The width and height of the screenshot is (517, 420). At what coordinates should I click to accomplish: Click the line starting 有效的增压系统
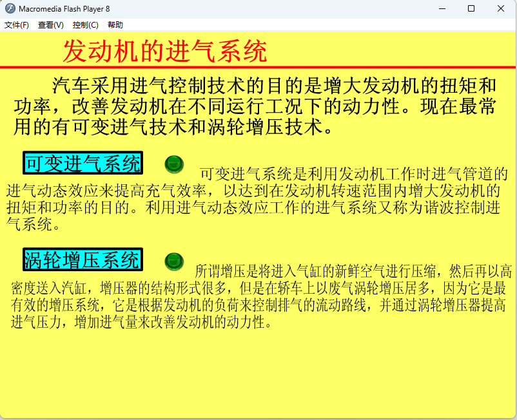click(258, 305)
